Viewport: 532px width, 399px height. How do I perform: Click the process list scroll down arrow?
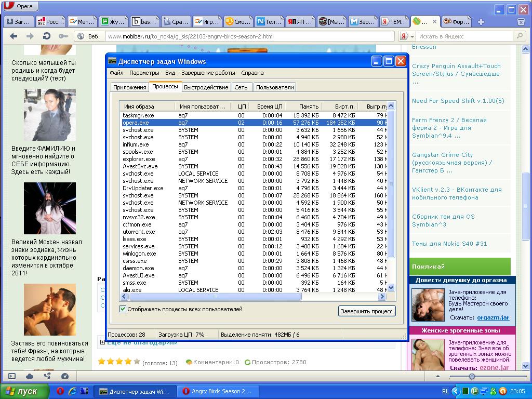click(x=391, y=287)
